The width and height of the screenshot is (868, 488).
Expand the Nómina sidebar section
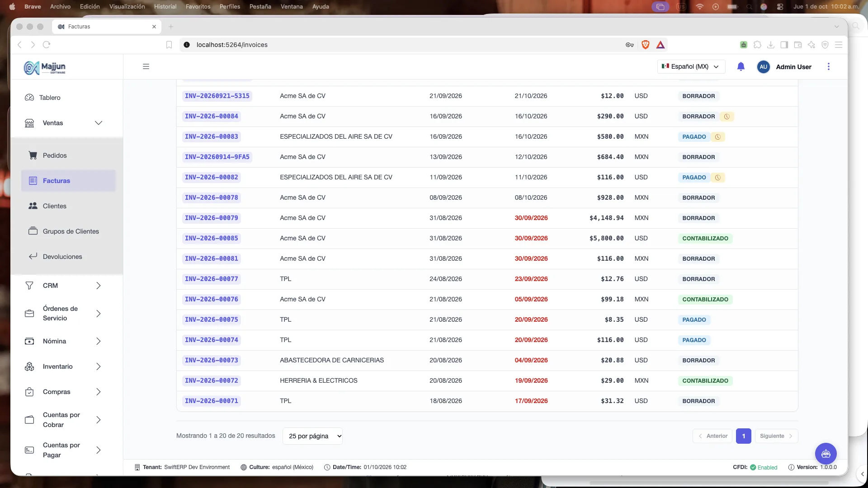pyautogui.click(x=66, y=341)
